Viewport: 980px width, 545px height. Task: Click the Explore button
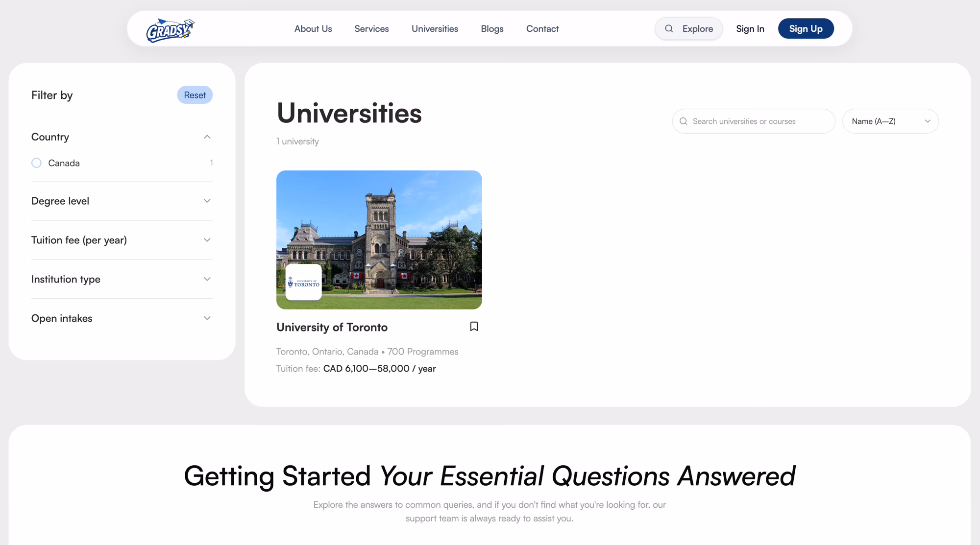[x=688, y=29]
